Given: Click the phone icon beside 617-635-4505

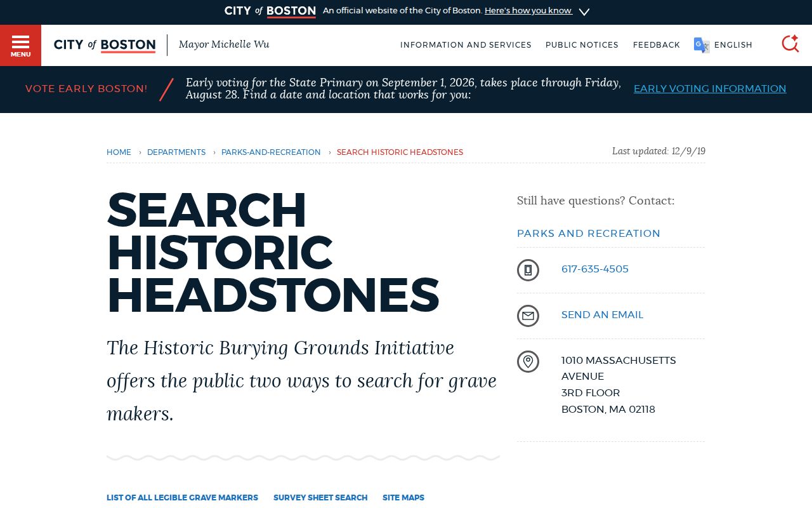Looking at the screenshot, I should pos(528,270).
